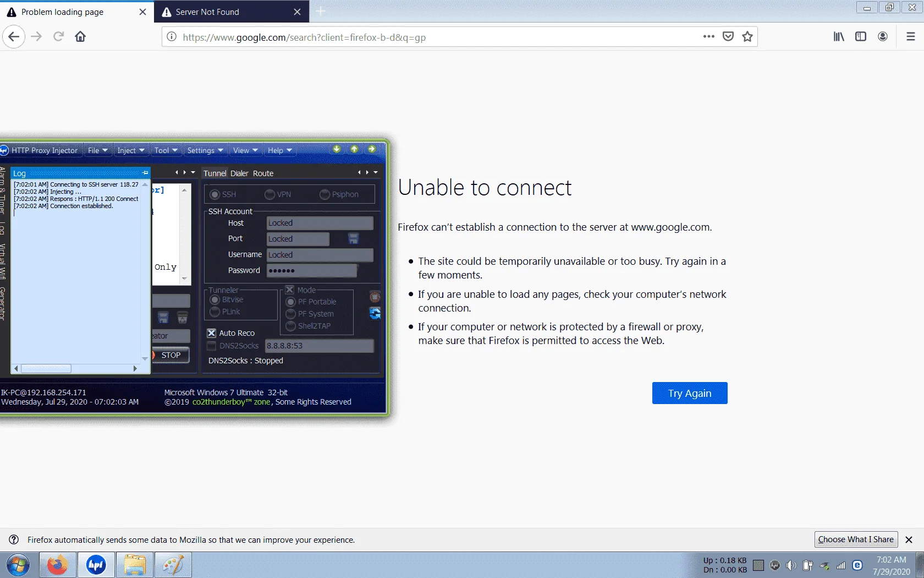Click network signal bars tray icon
This screenshot has width=924, height=578.
point(841,565)
